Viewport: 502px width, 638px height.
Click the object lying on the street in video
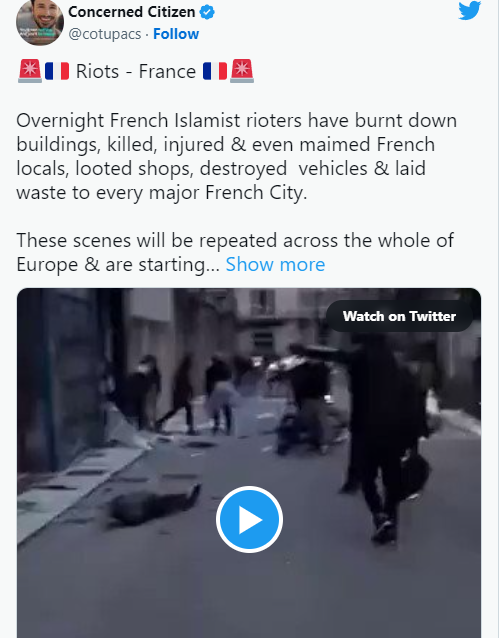[x=153, y=506]
